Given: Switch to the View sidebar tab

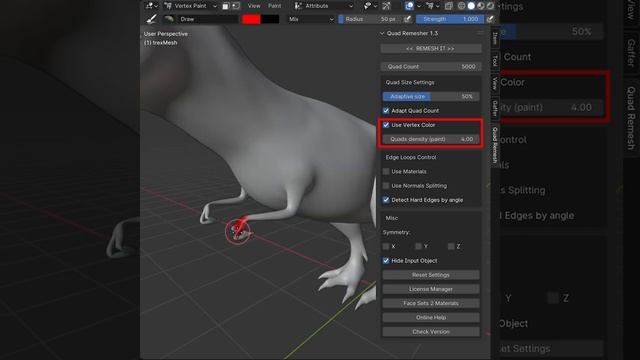Looking at the screenshot, I should tap(495, 83).
